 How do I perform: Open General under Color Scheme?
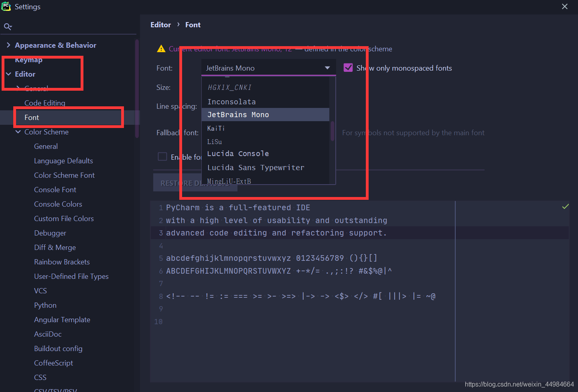(46, 146)
